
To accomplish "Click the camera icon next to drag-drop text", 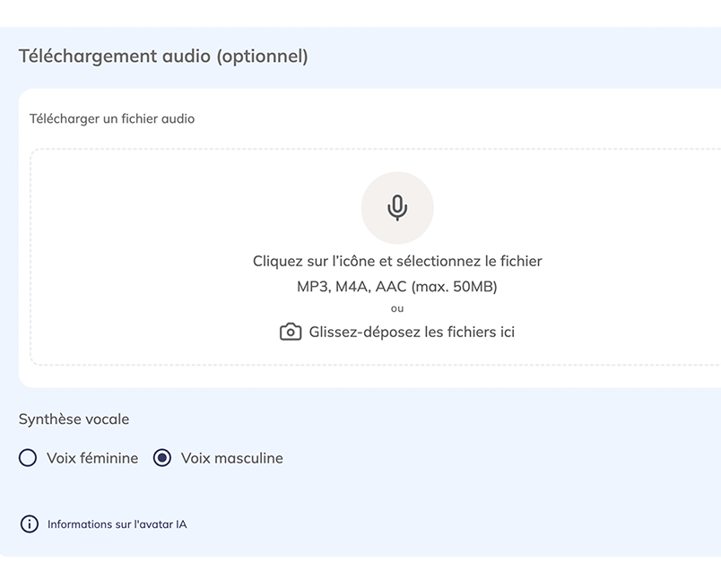I will (290, 332).
